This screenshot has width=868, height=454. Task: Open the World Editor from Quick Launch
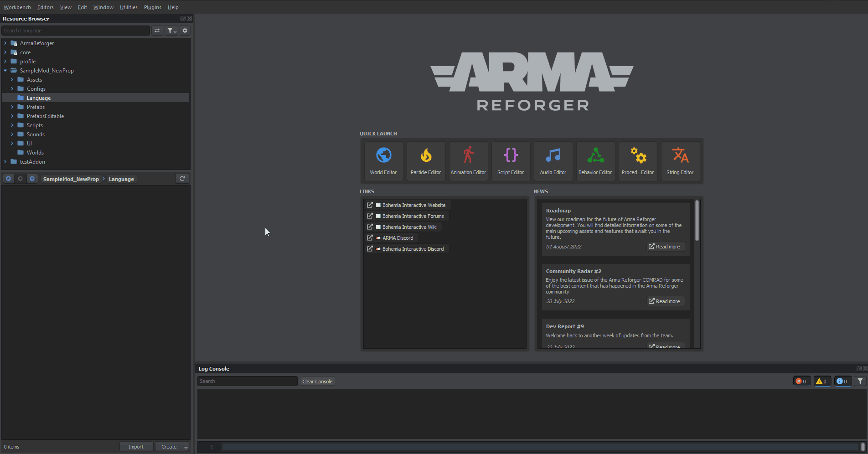tap(383, 161)
